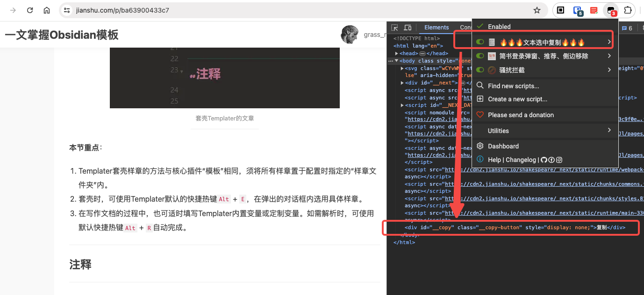Click the 简书 script icon in popup
The height and width of the screenshot is (295, 644).
pyautogui.click(x=492, y=56)
